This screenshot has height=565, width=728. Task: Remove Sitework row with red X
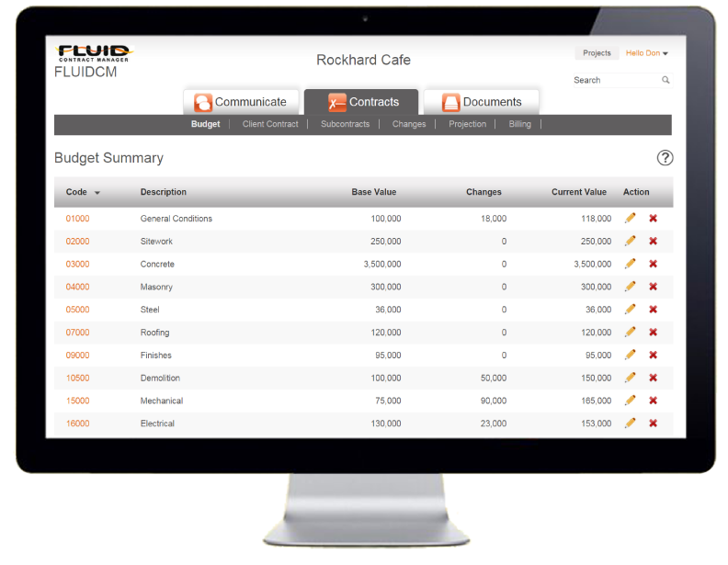point(653,241)
